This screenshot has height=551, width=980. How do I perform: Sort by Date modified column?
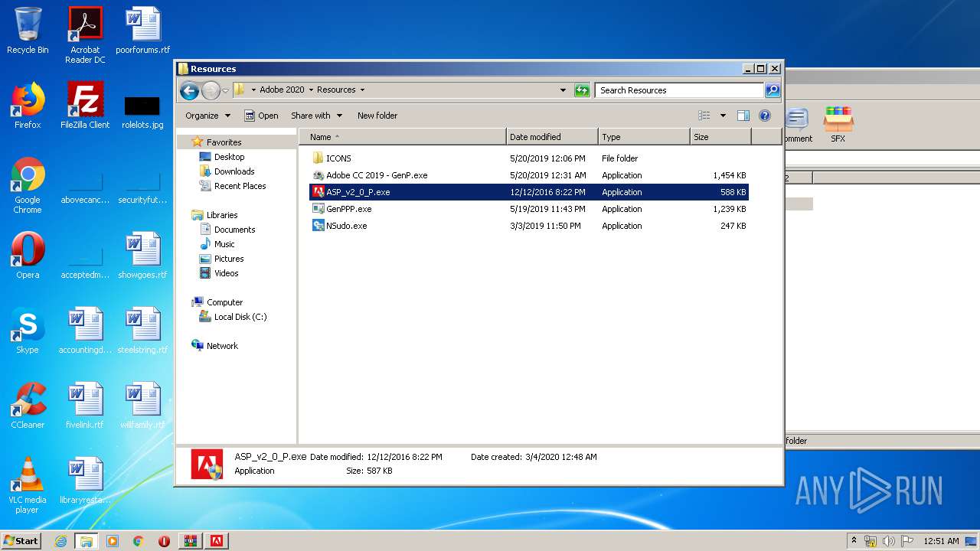pos(552,137)
